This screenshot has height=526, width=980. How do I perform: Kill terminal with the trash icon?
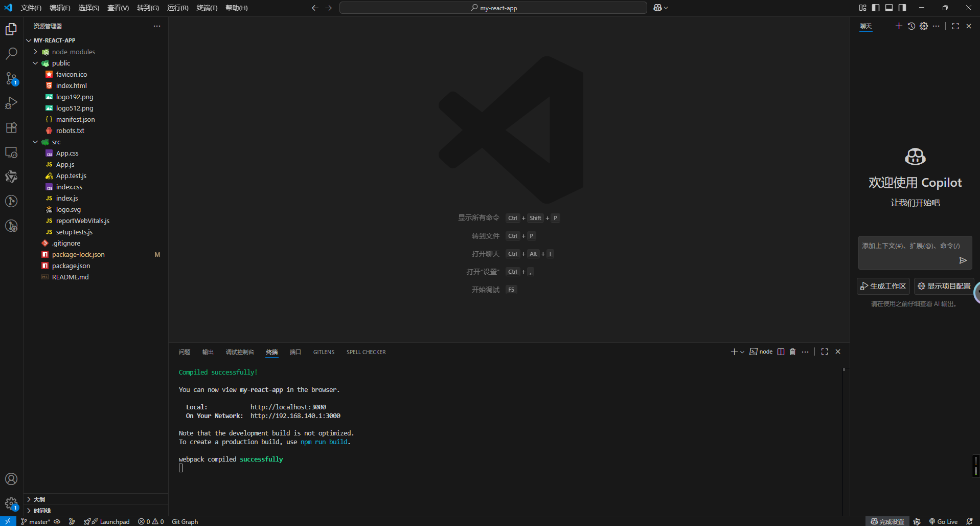pos(793,352)
